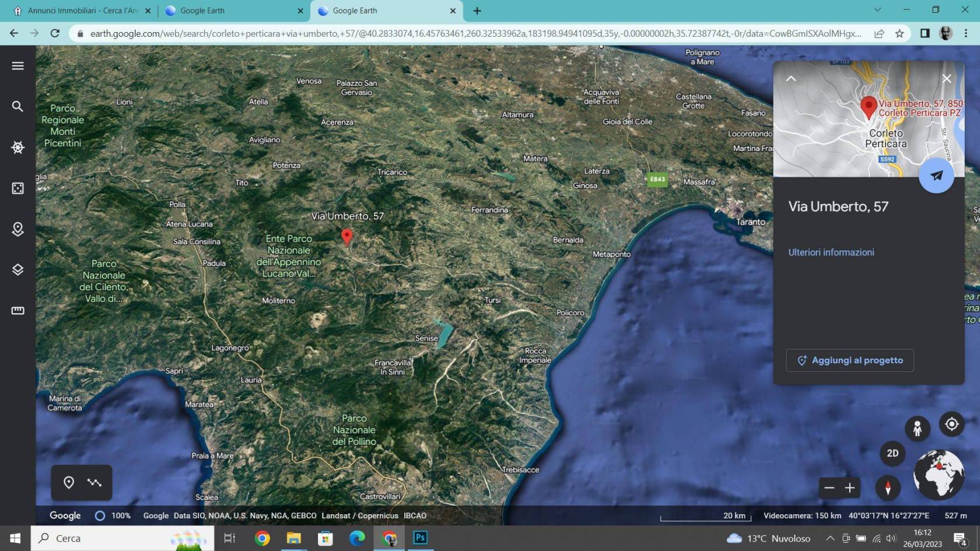Show hidden system tray icons

830,538
